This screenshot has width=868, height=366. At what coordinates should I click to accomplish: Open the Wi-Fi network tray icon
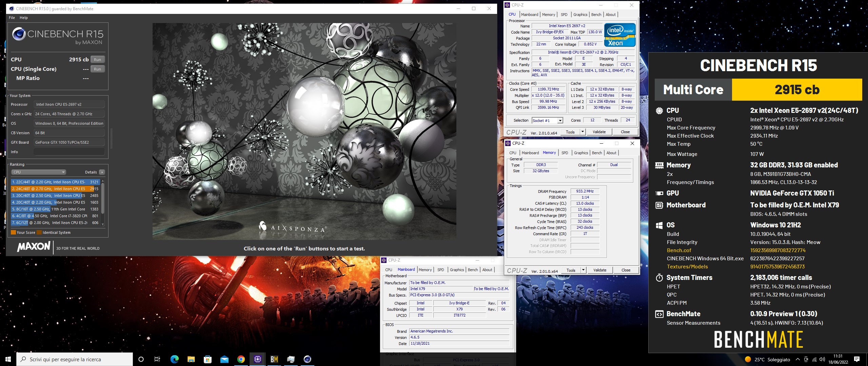[814, 360]
